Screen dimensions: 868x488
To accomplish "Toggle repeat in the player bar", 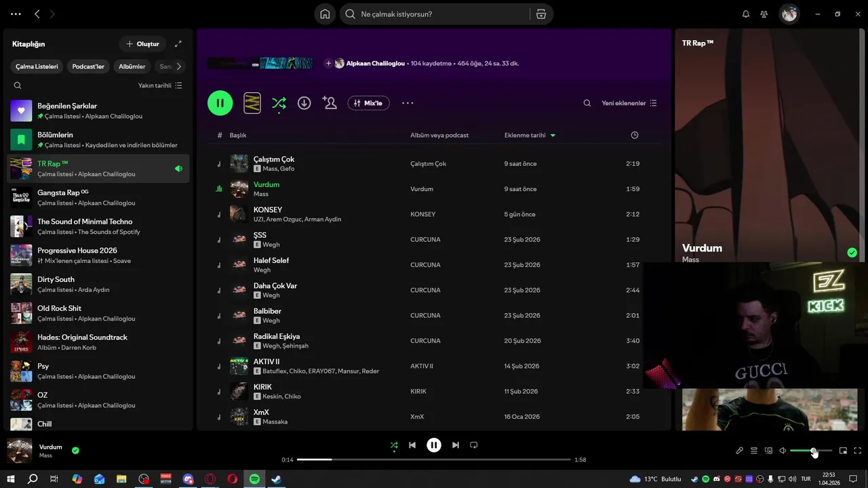I will coord(474,445).
